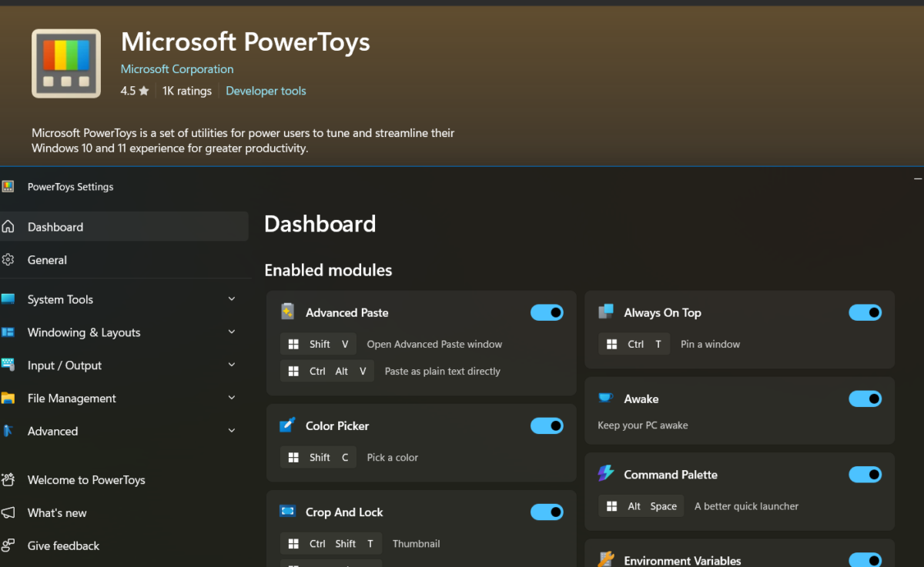
Task: Expand the System Tools chevron
Action: pos(232,299)
